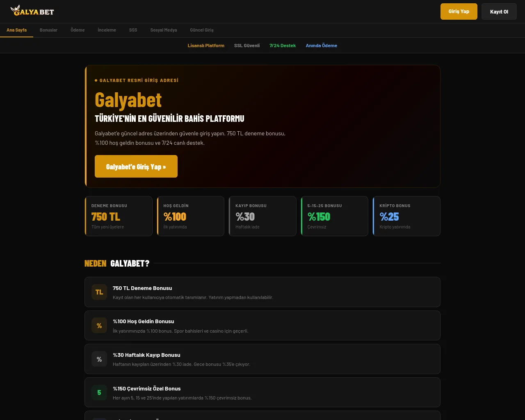Click the Neden Galyabet? heading
525x420 pixels.
(x=117, y=263)
